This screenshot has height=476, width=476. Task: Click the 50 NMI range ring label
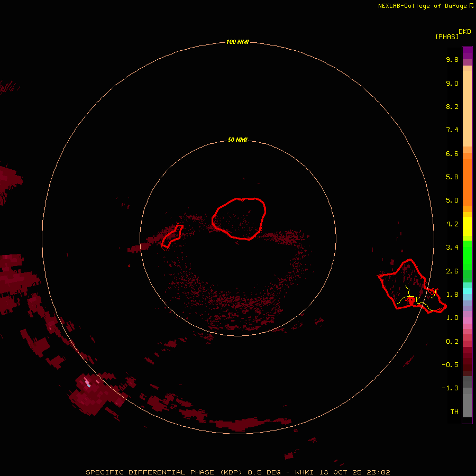(237, 140)
